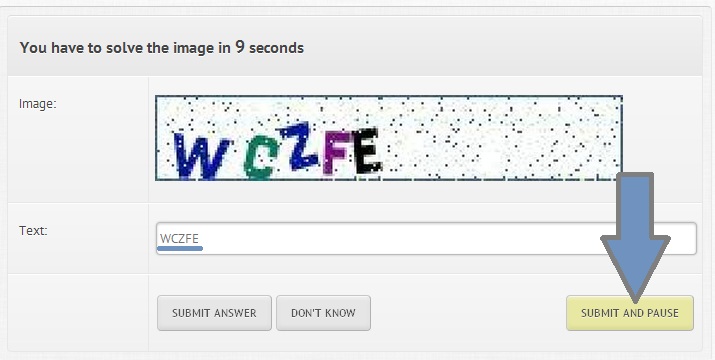Viewport: 715px width, 360px height.
Task: Click the blue letter Z in captcha
Action: point(299,146)
